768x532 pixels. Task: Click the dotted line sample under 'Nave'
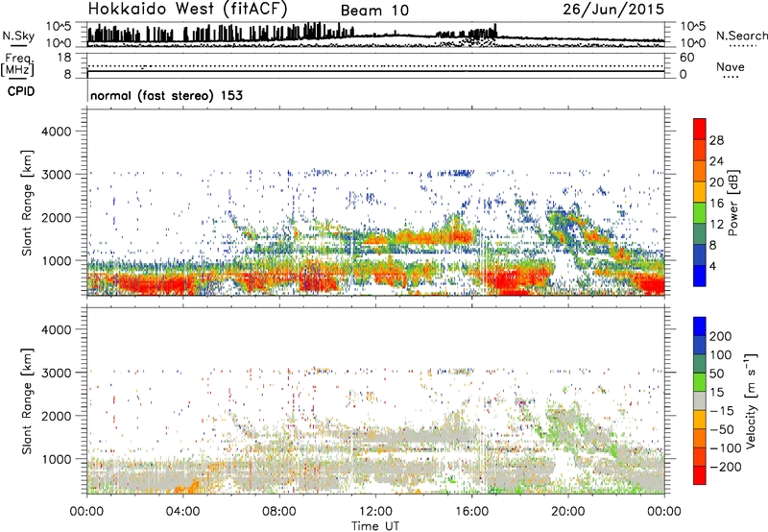(x=731, y=77)
